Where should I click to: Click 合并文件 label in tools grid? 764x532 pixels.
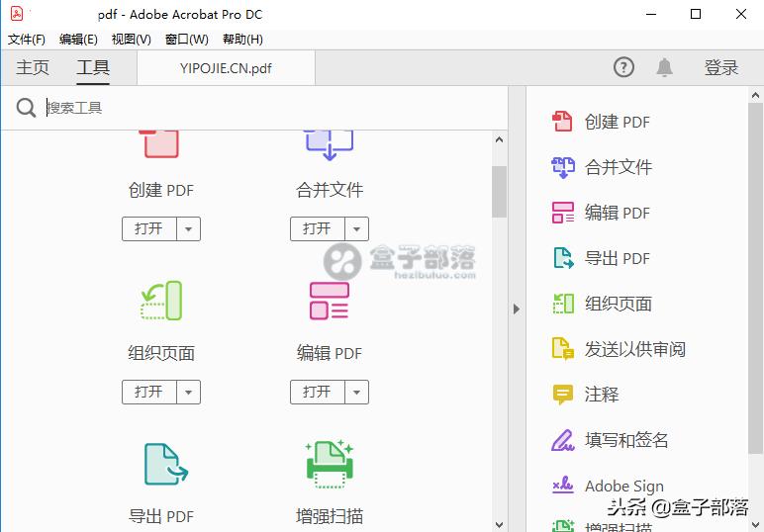330,190
